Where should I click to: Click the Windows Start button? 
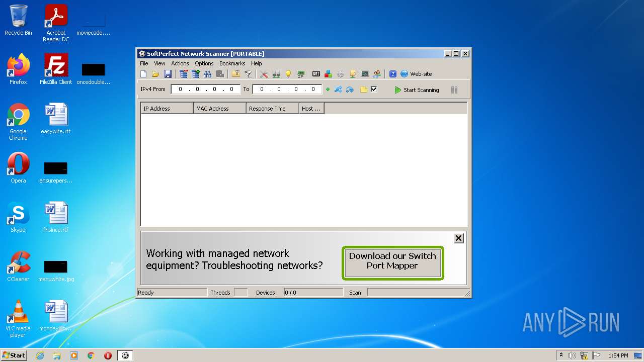pos(14,355)
